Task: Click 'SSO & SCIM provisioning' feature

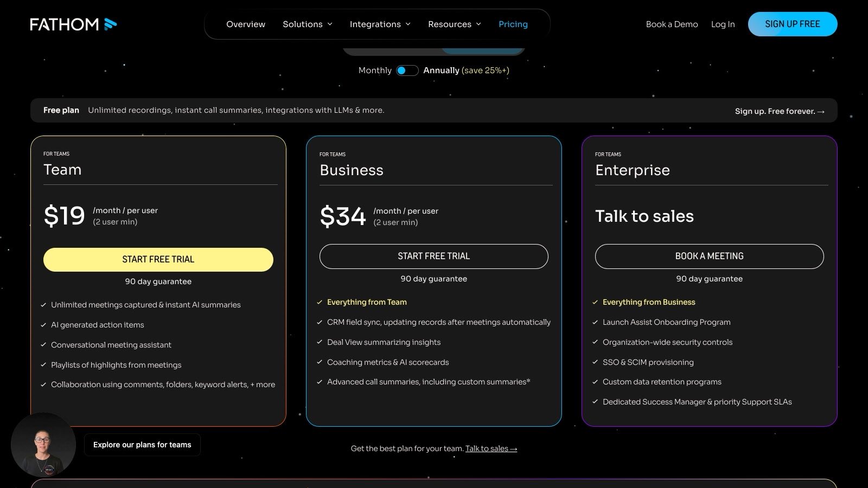Action: [x=648, y=362]
